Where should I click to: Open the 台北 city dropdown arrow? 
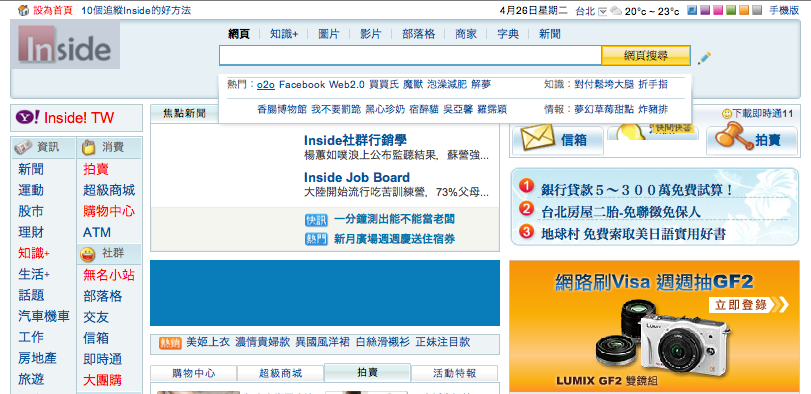pyautogui.click(x=602, y=11)
